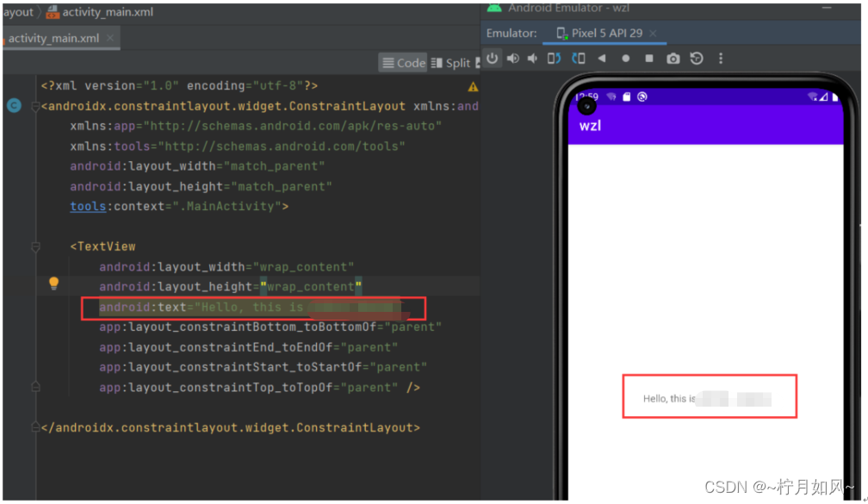Click the wzl app title in emulator
Screen dimensions: 868x504
(590, 126)
